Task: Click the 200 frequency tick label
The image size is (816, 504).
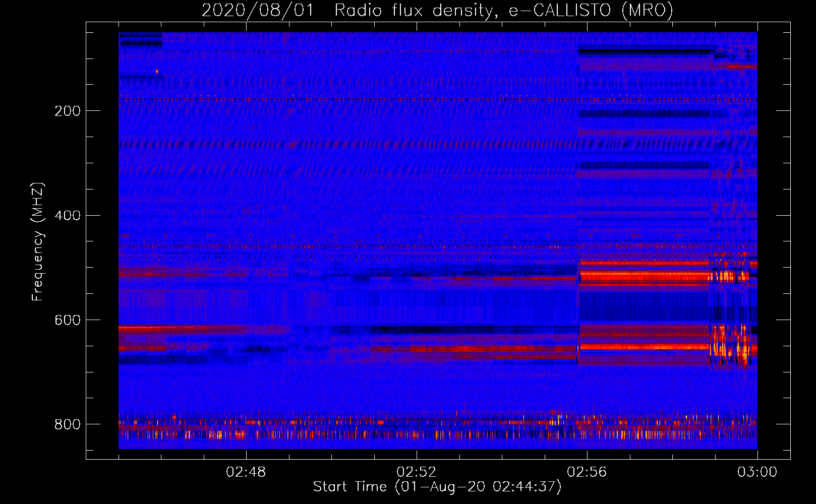Action: pos(68,111)
